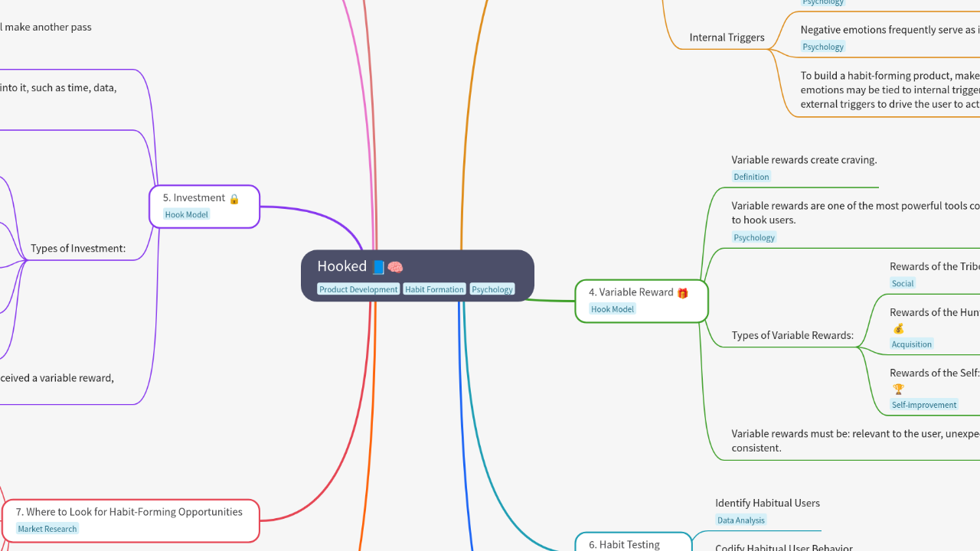This screenshot has height=551, width=980.
Task: Select the 5. Investment node
Action: (204, 206)
